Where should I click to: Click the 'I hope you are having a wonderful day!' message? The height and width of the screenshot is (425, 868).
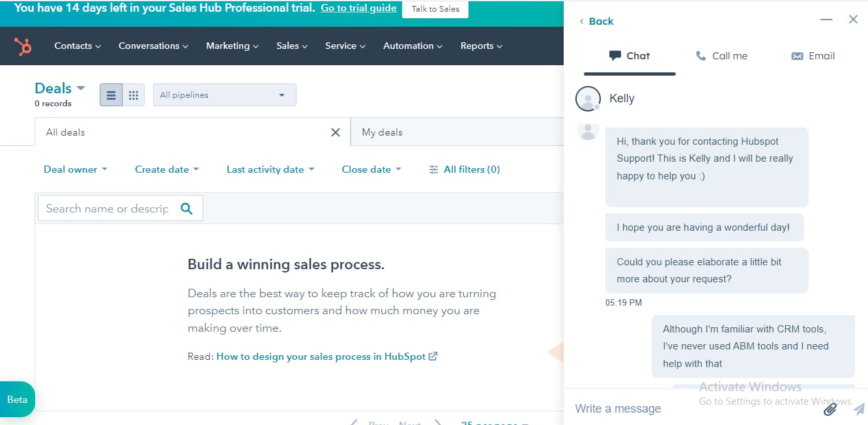pos(704,227)
